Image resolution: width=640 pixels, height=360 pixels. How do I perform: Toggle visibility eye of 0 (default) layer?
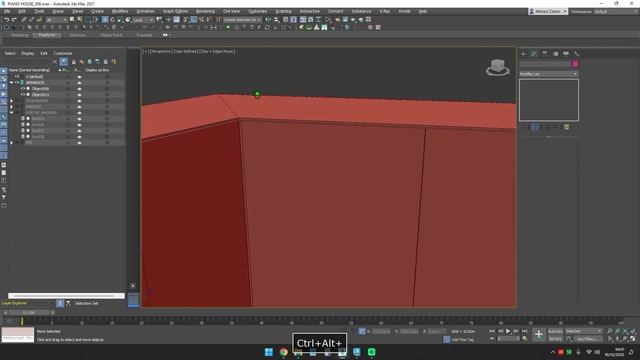tap(17, 76)
